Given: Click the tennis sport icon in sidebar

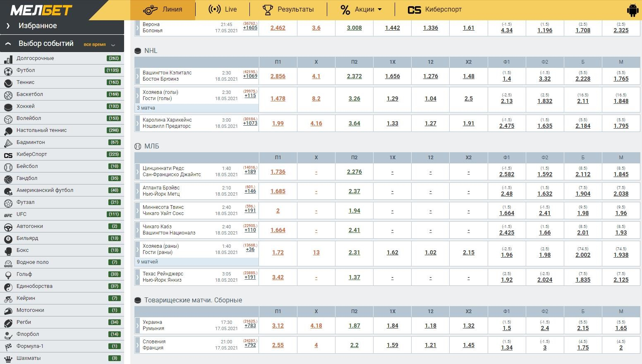Looking at the screenshot, I should coord(8,83).
